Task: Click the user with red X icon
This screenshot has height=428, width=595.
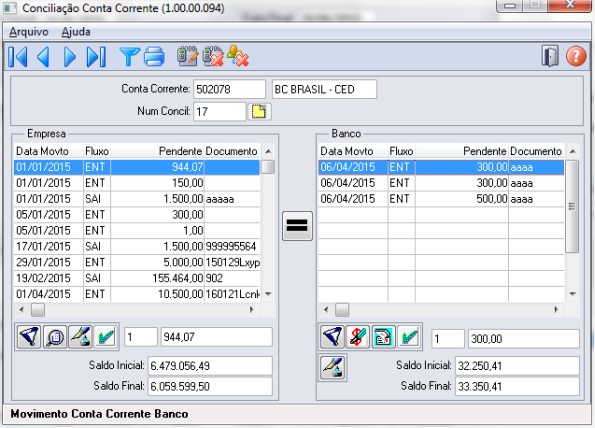Action: point(238,56)
